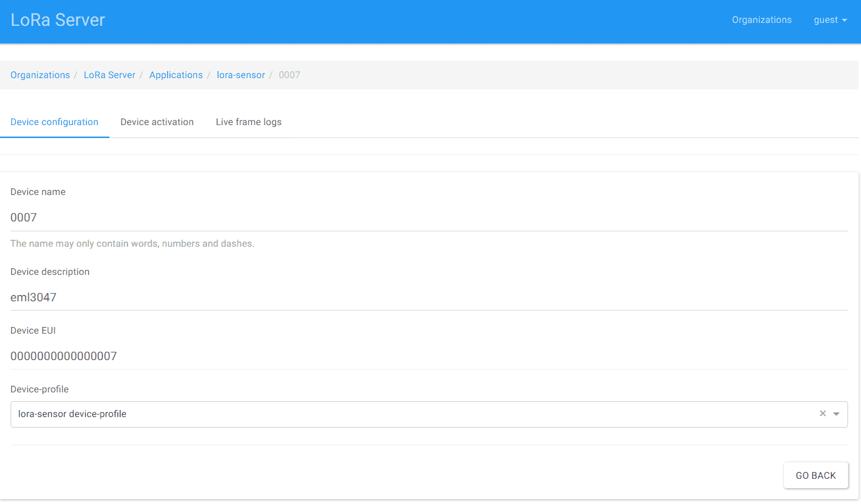Select the Device configuration tab
861x504 pixels.
click(55, 122)
